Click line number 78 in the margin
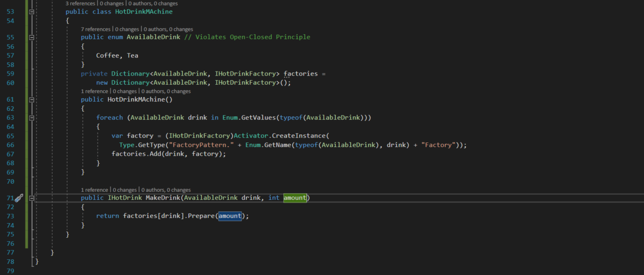Screen dimensions: 644x275 click(10, 262)
